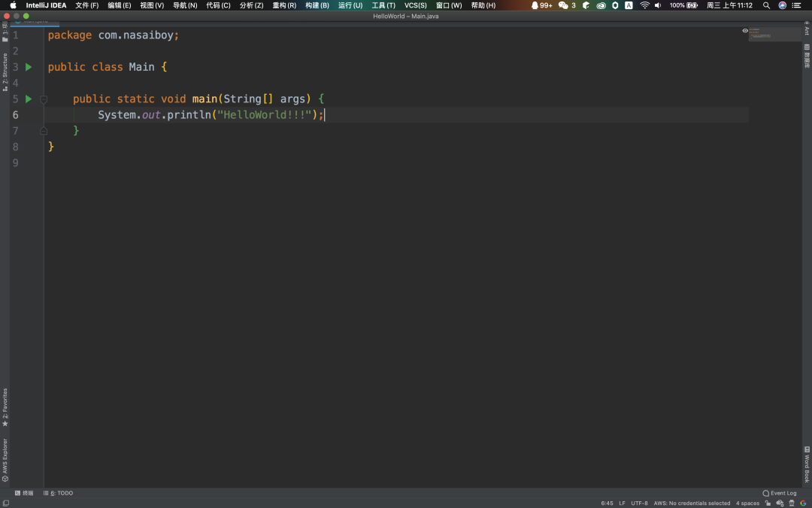Open the Database tool window on the right
Image resolution: width=812 pixels, height=508 pixels.
807,56
